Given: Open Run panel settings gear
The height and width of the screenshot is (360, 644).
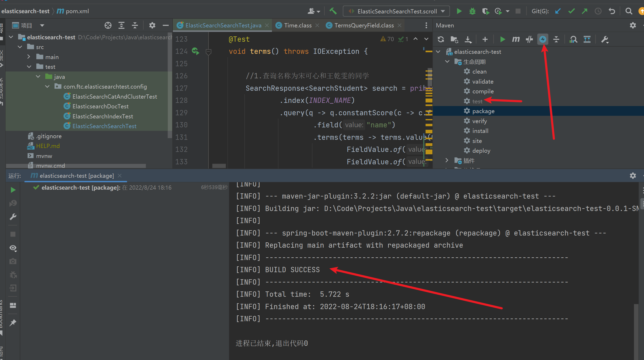Looking at the screenshot, I should click(x=633, y=176).
